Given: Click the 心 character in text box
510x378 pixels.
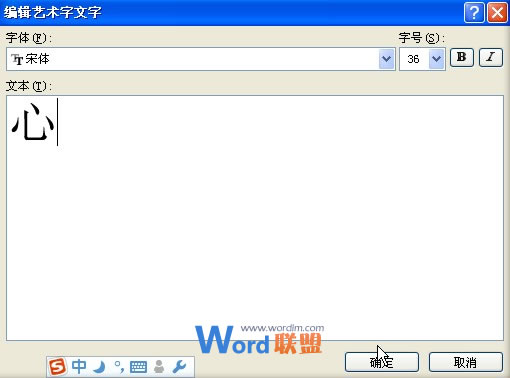Looking at the screenshot, I should pos(33,122).
